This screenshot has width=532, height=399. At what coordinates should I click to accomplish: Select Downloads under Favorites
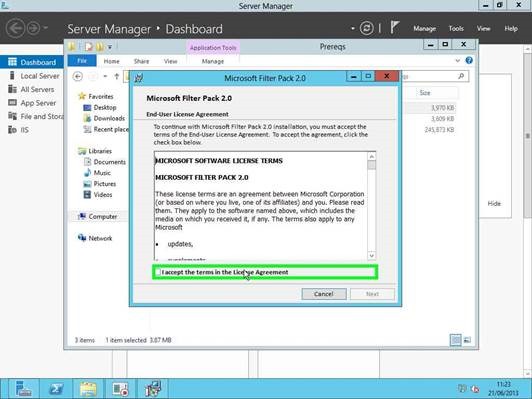coord(104,118)
